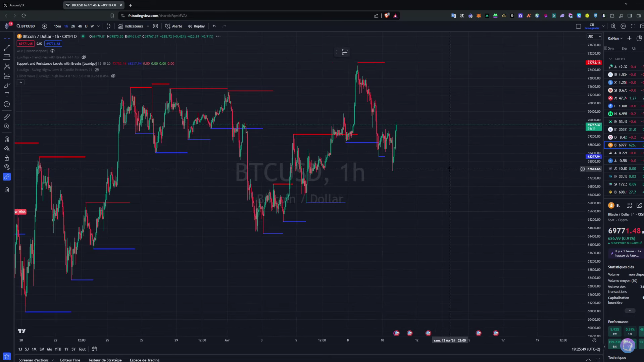Hide the ACP [Trendoscope] indicator
The width and height of the screenshot is (644, 362).
coord(52,51)
